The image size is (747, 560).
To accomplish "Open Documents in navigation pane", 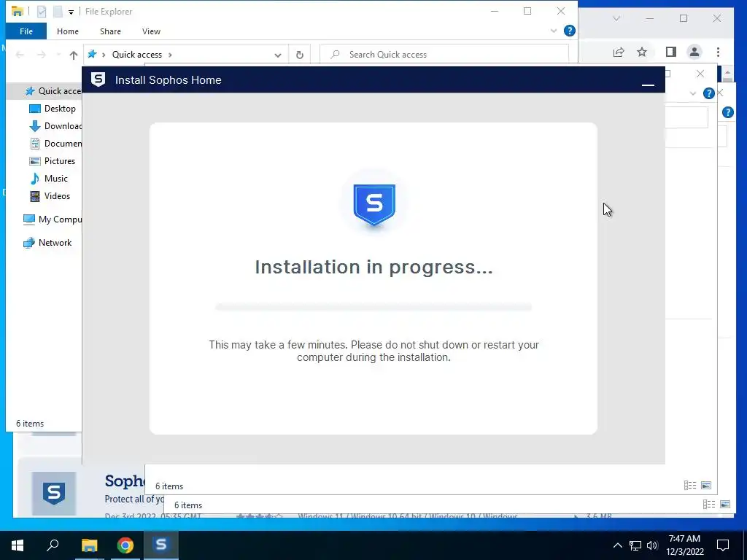I will 55,144.
